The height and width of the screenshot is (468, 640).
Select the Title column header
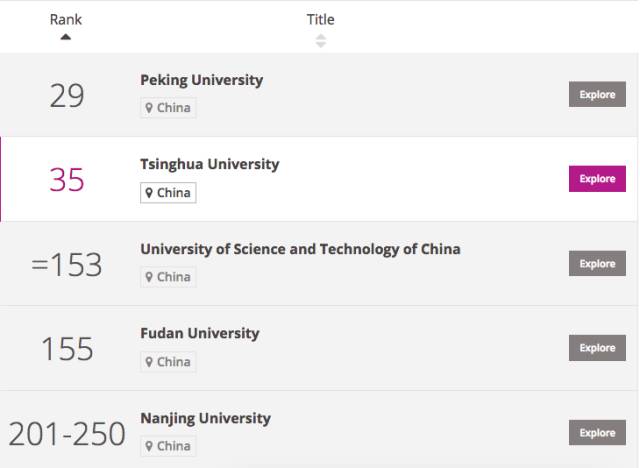click(x=320, y=20)
